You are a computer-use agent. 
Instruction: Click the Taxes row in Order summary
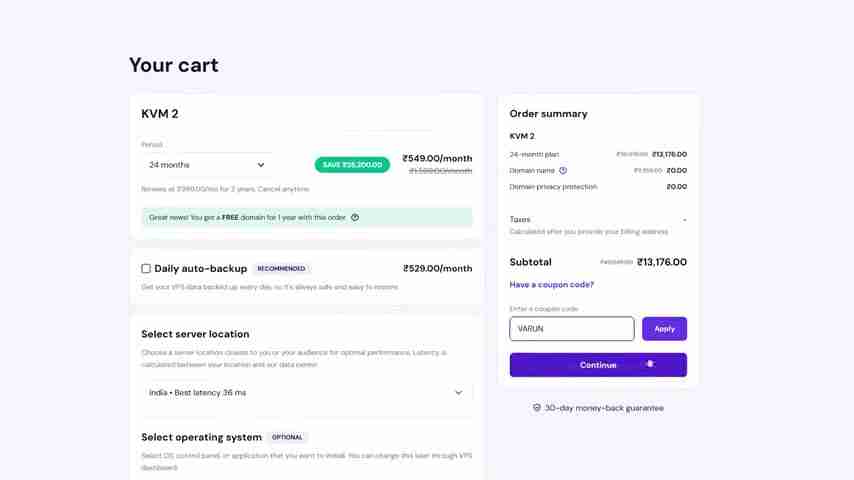click(x=520, y=219)
